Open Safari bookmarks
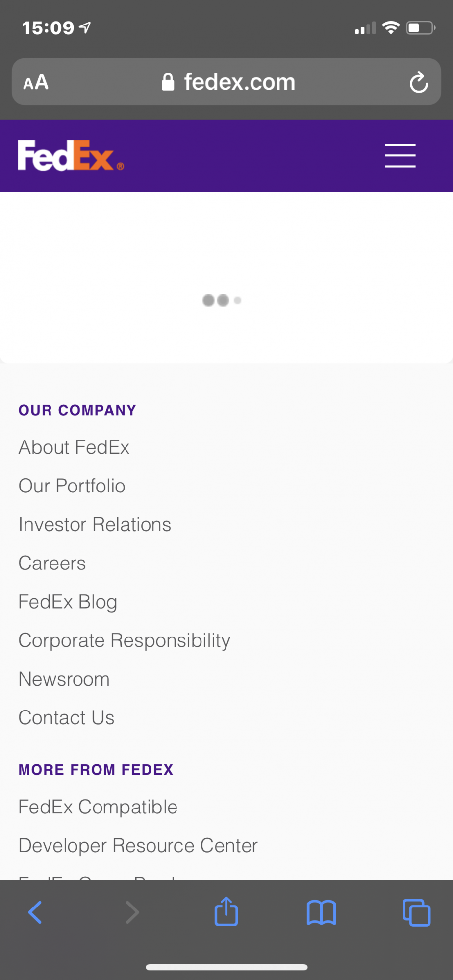453x980 pixels. pyautogui.click(x=321, y=912)
